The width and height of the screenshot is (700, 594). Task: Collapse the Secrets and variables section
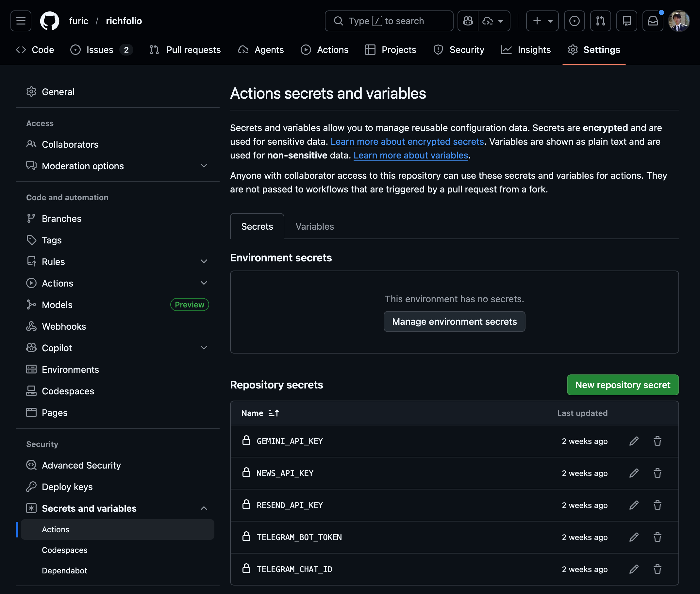pos(204,508)
